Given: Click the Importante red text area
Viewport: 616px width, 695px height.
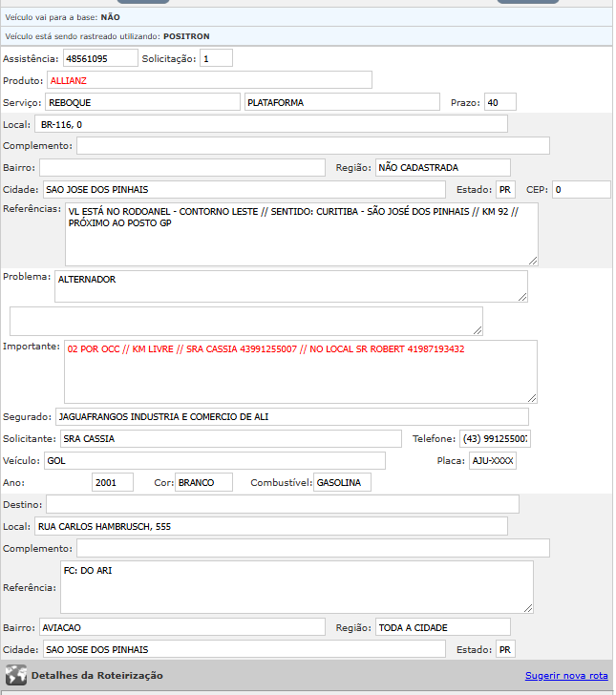Looking at the screenshot, I should click(300, 371).
